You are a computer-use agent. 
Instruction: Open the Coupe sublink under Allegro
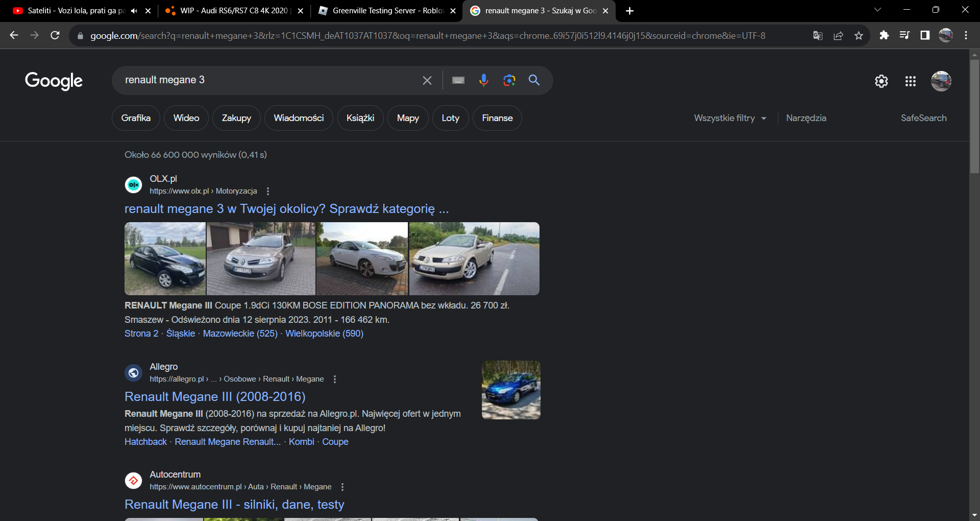[x=335, y=442]
